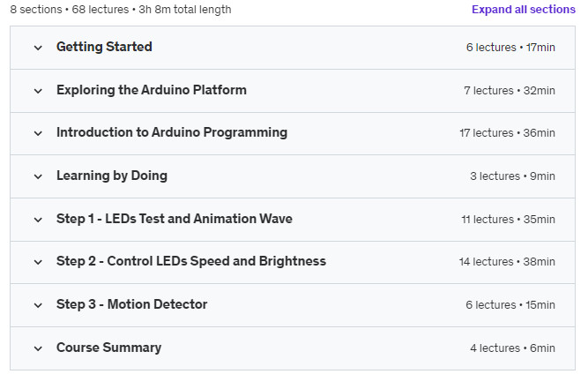588x374 pixels.
Task: Click the '17 lectures • 36min' label
Action: click(x=508, y=133)
